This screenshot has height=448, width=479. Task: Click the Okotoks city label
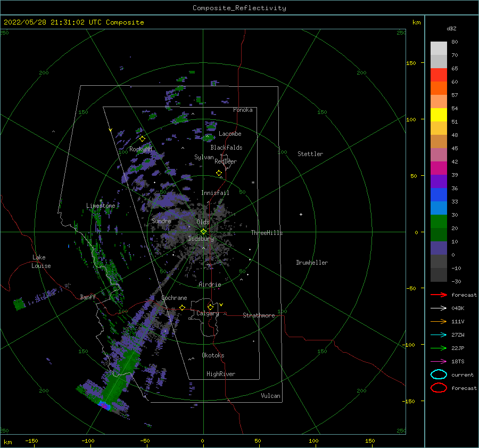point(213,355)
